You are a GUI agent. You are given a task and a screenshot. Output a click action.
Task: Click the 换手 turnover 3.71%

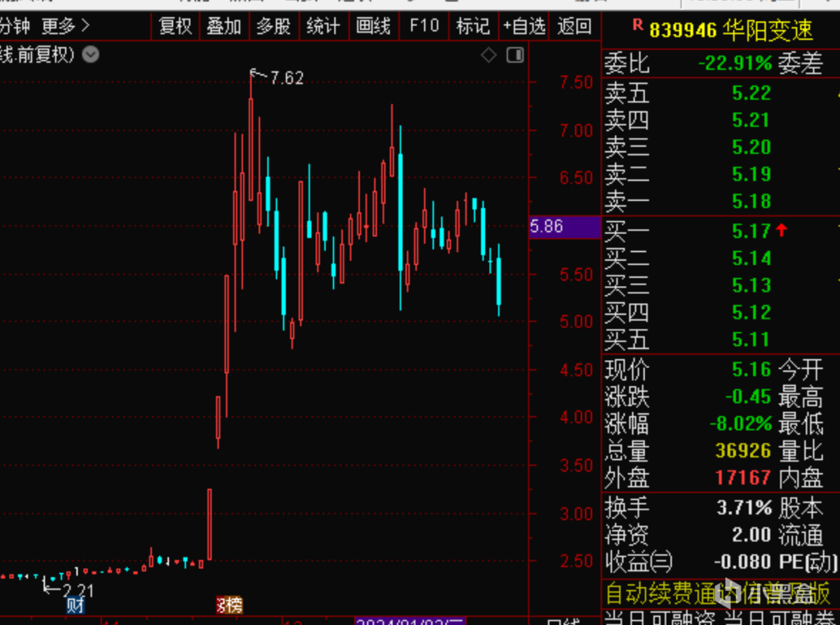point(744,508)
